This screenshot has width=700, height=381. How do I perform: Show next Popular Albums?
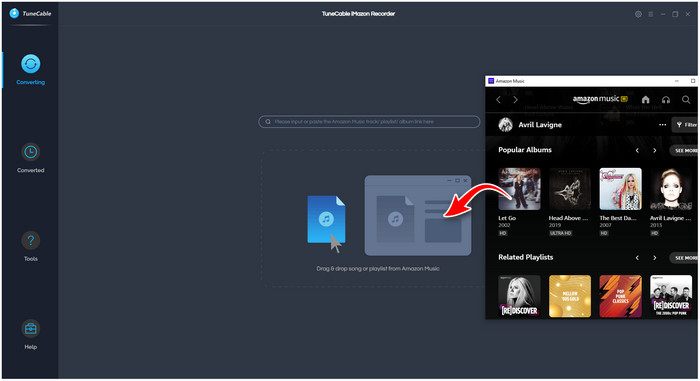click(654, 151)
